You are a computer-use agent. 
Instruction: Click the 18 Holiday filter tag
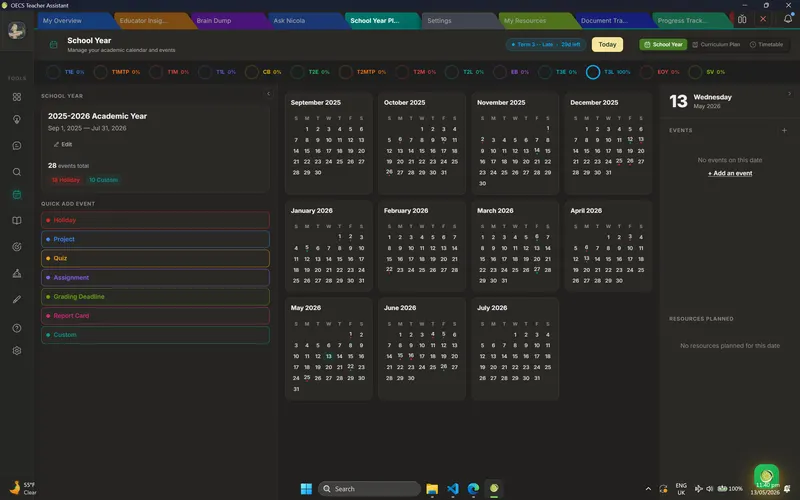(x=66, y=180)
